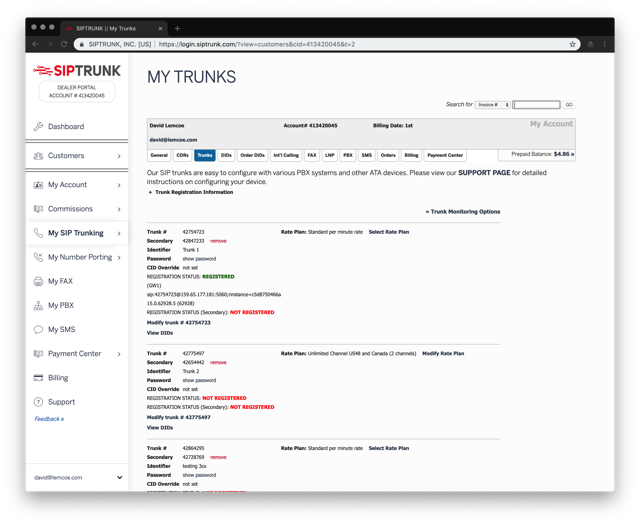The height and width of the screenshot is (525, 640).
Task: Click the Payment Center icon
Action: coord(38,354)
